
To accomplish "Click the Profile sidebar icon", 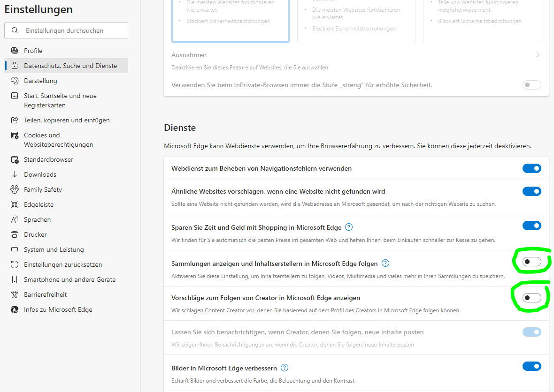I will pos(15,51).
